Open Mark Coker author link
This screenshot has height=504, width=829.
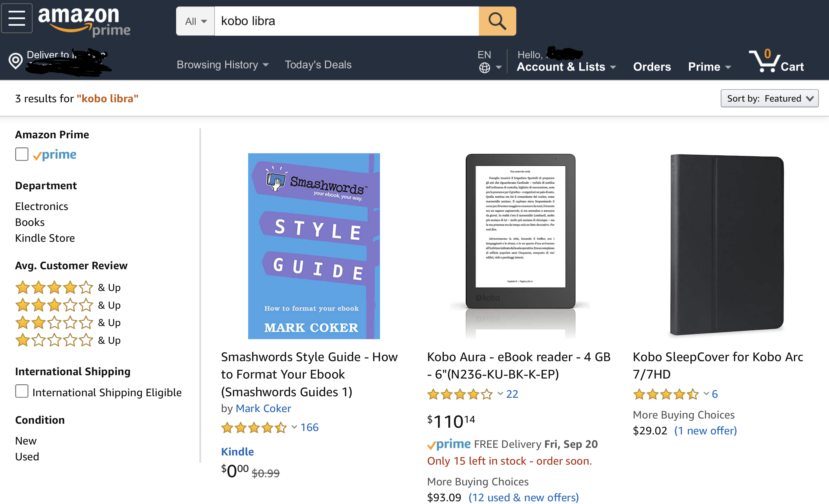tap(263, 408)
